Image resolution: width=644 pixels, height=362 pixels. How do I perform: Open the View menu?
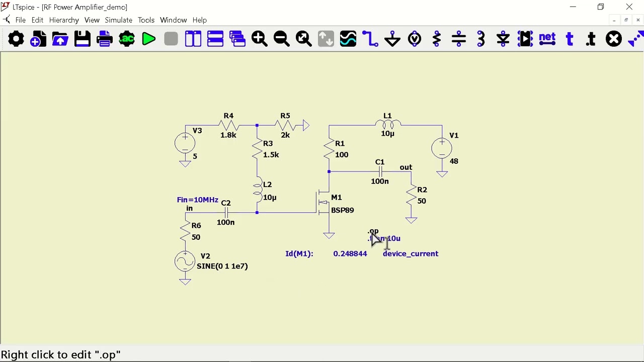point(92,20)
